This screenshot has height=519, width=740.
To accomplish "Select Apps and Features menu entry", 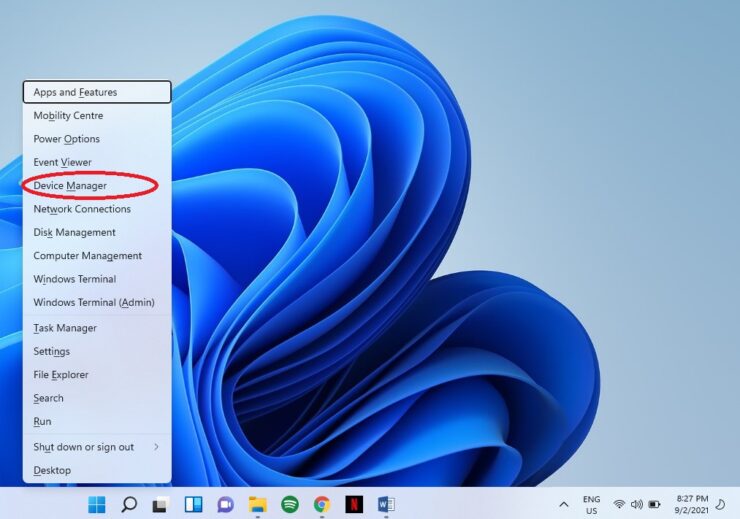I will pyautogui.click(x=97, y=92).
